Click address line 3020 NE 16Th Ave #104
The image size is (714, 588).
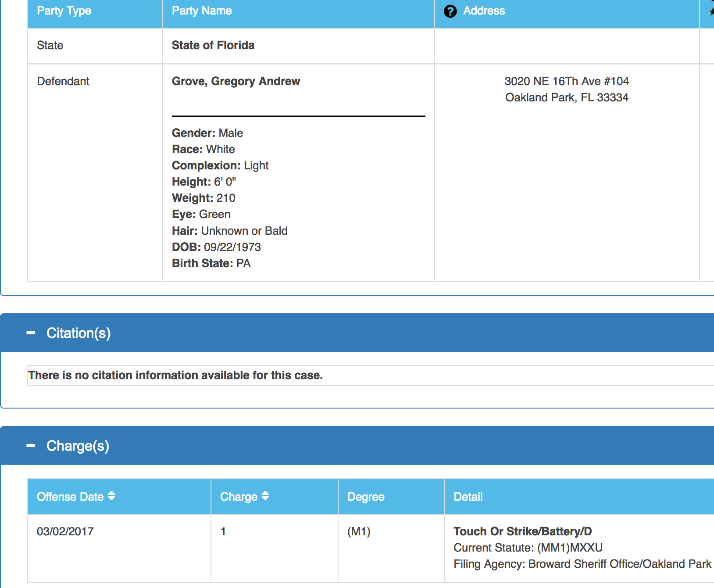(x=567, y=81)
